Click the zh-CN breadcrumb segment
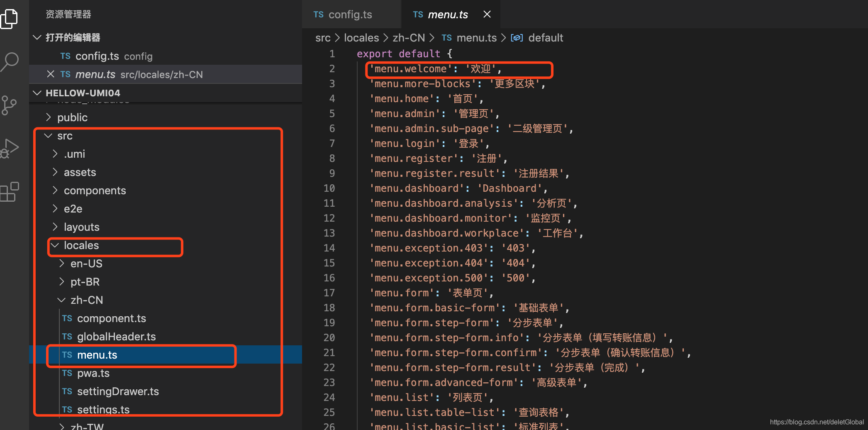This screenshot has height=430, width=868. [409, 38]
